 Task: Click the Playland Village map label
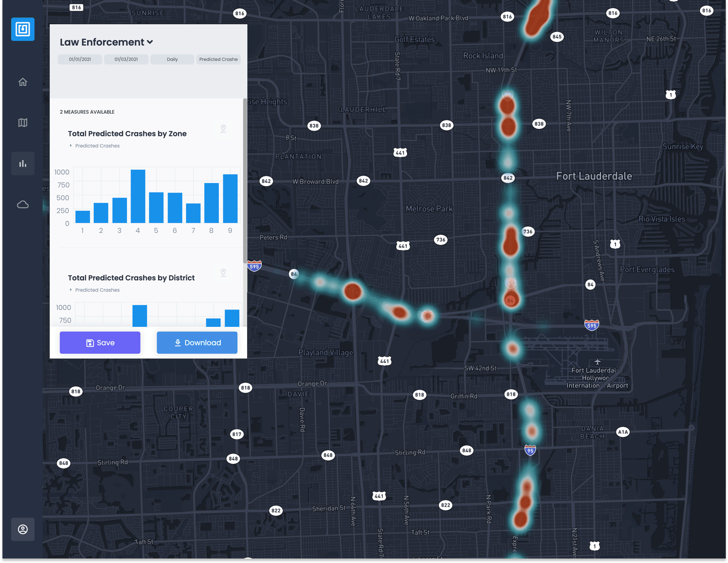[326, 353]
